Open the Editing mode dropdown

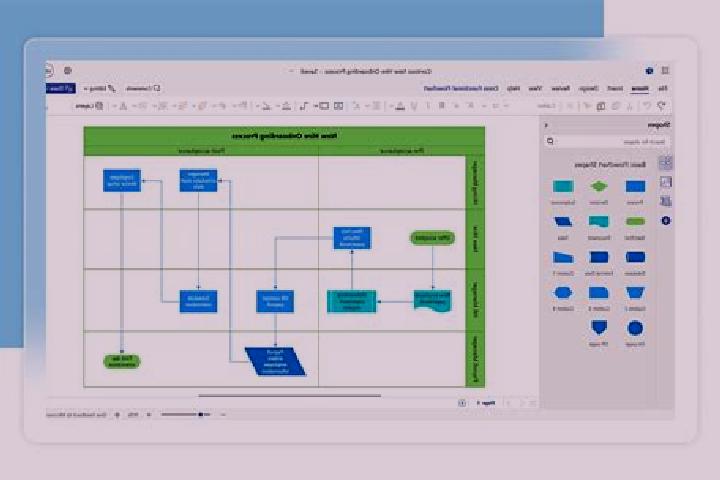click(99, 88)
